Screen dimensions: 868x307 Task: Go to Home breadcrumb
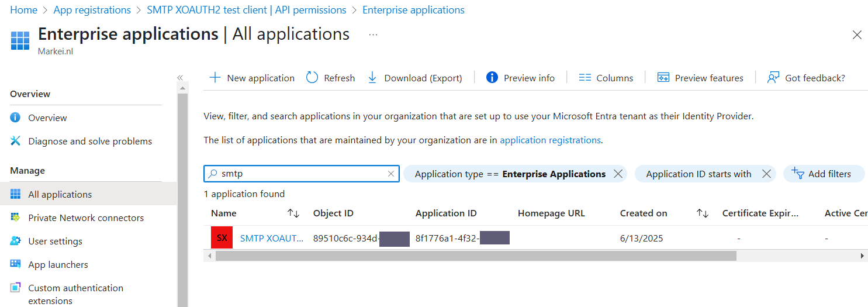point(23,10)
